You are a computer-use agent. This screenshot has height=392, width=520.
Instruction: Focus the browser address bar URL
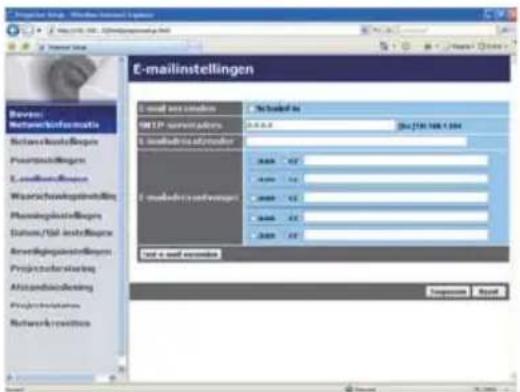[x=203, y=31]
